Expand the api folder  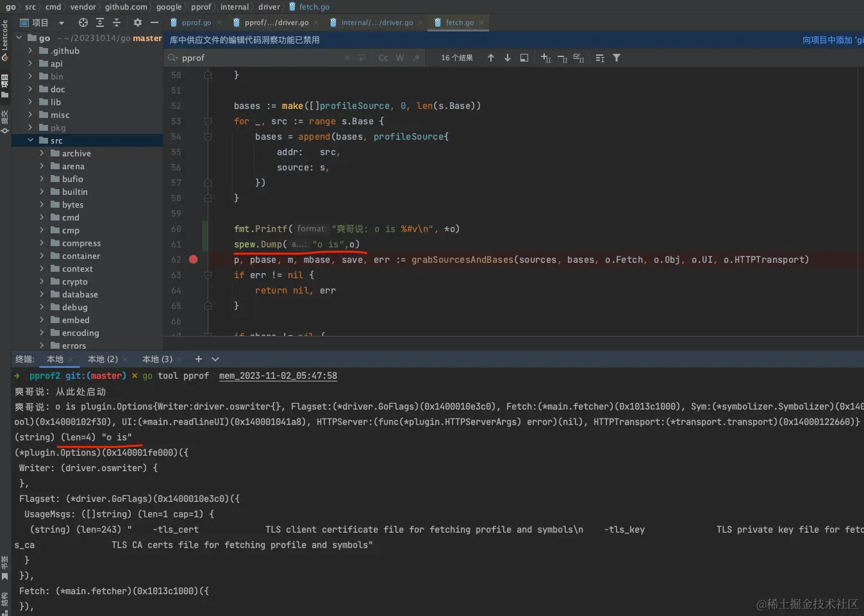30,63
